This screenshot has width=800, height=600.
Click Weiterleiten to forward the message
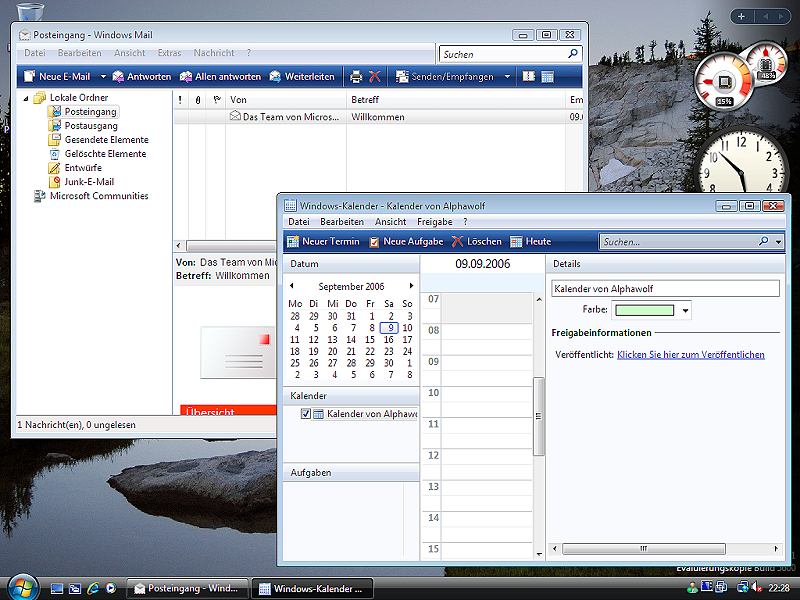point(301,76)
